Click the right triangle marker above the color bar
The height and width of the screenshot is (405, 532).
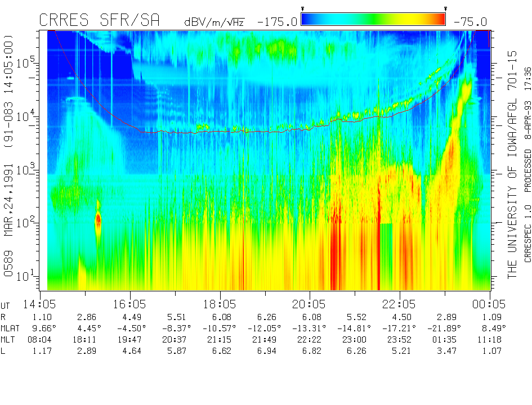pyautogui.click(x=445, y=8)
